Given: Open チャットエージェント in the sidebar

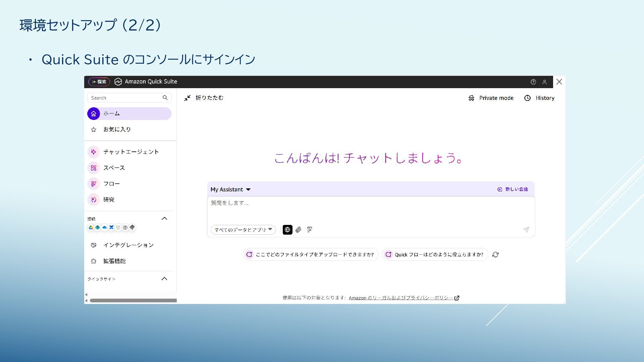Looking at the screenshot, I should [131, 152].
